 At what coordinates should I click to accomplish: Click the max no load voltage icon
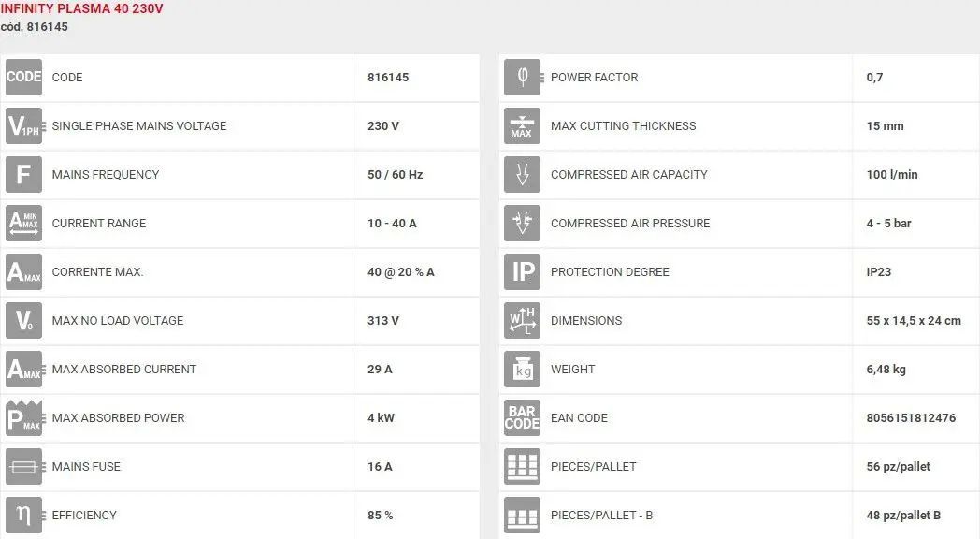pos(23,321)
